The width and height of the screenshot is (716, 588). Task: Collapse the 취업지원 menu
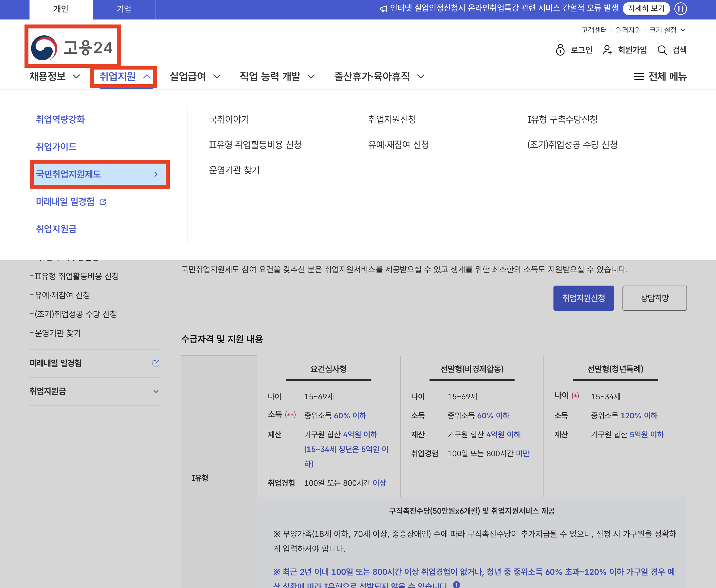[147, 77]
